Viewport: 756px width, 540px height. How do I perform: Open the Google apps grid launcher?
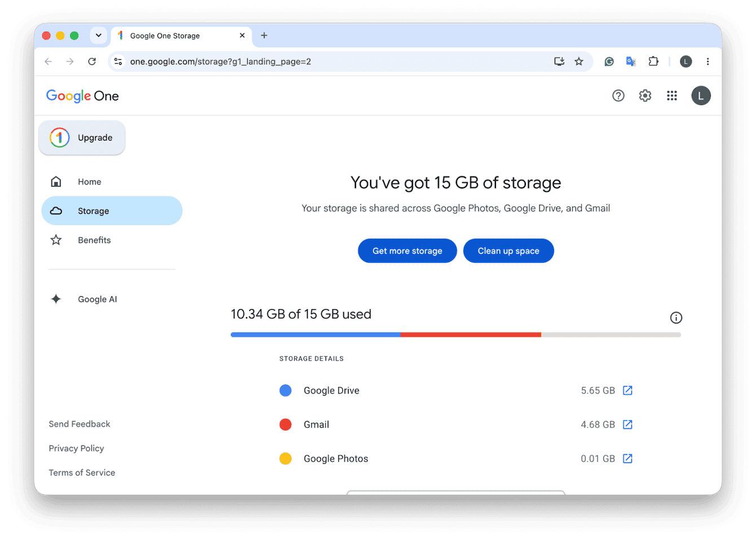pyautogui.click(x=671, y=96)
